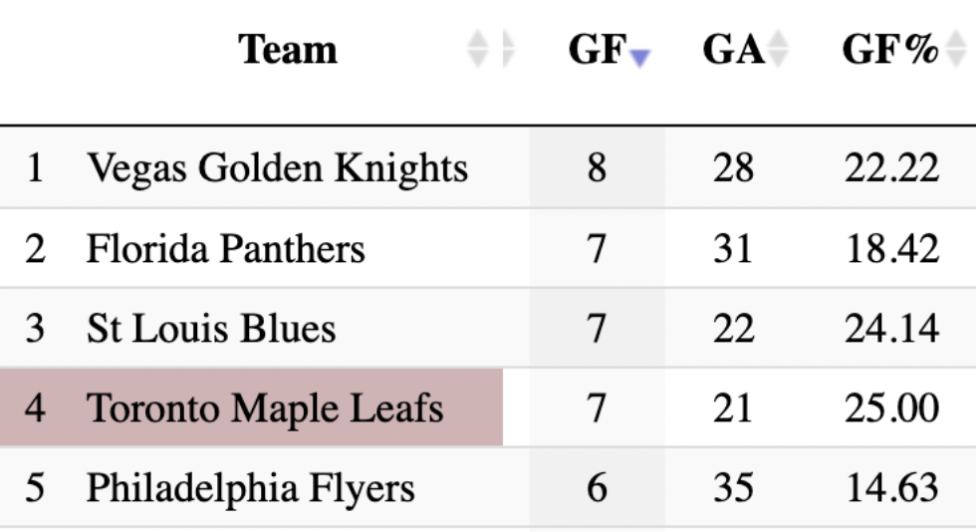
Task: Click the GA value 35 for Philadelphia
Action: coord(733,488)
